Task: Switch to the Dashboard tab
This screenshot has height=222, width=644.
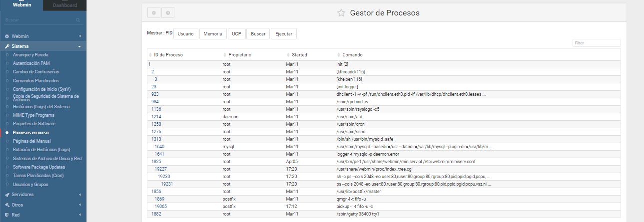Action: point(64,5)
